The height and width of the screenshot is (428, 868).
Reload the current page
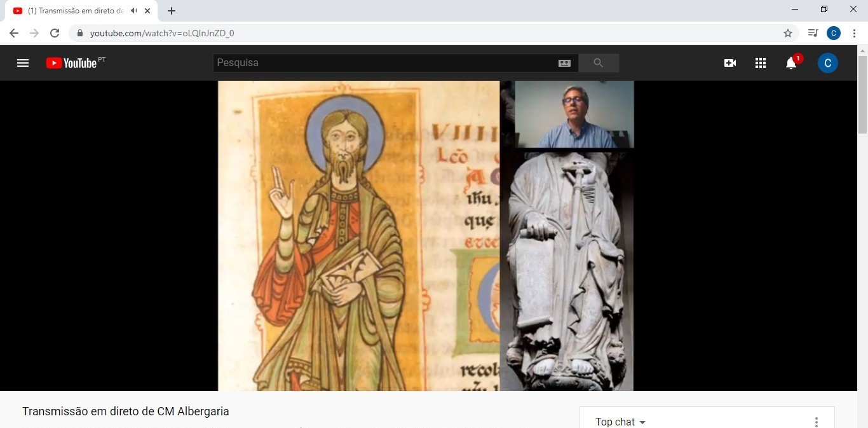55,33
